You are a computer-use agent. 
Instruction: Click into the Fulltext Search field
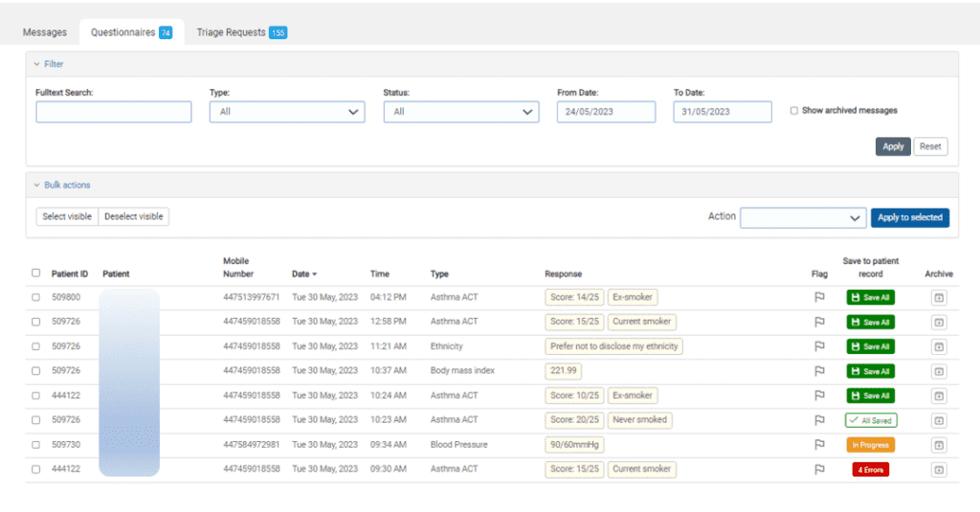(x=113, y=112)
